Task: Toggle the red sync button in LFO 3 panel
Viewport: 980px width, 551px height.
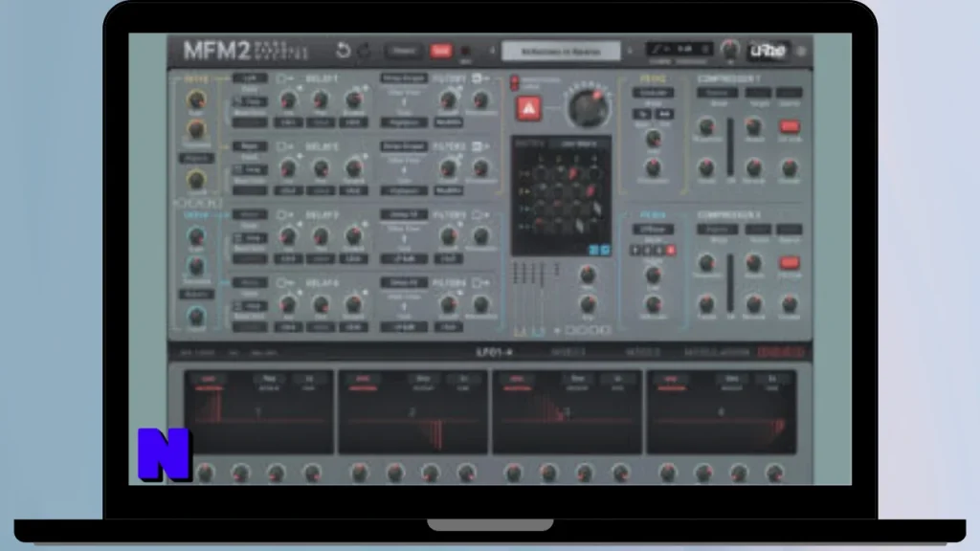Action: click(517, 379)
